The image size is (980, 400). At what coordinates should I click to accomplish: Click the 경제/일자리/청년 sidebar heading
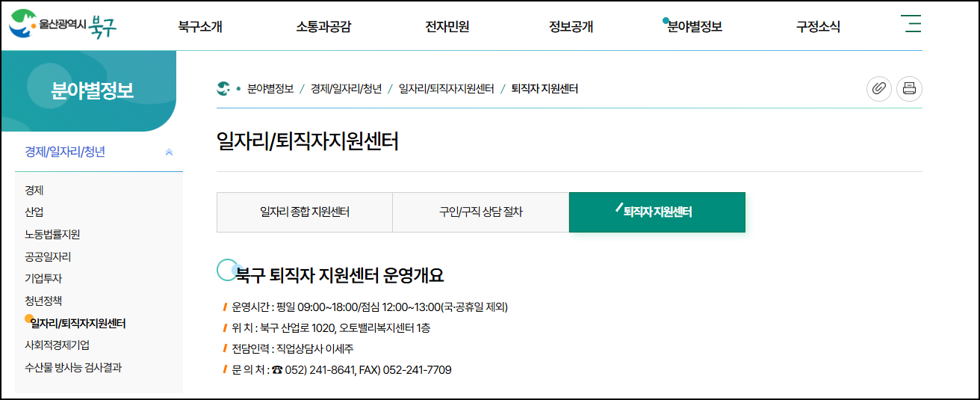pyautogui.click(x=65, y=152)
